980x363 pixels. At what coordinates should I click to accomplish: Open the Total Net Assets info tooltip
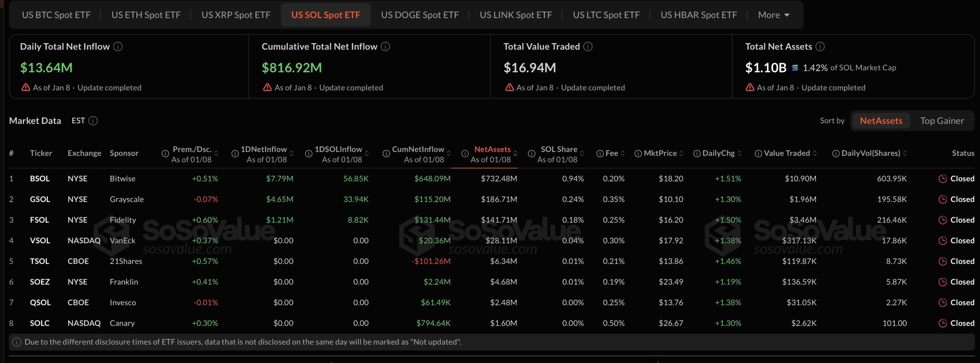(x=820, y=46)
